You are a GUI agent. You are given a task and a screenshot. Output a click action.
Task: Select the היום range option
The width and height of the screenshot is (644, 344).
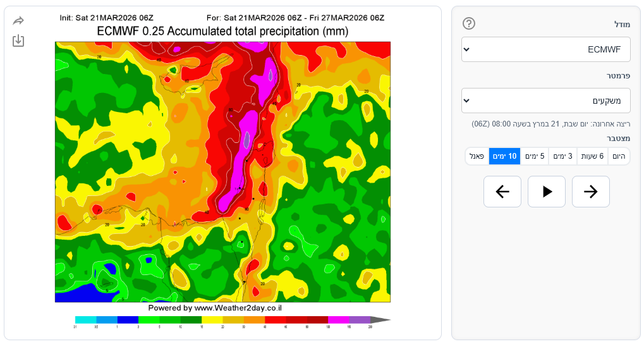[619, 156]
